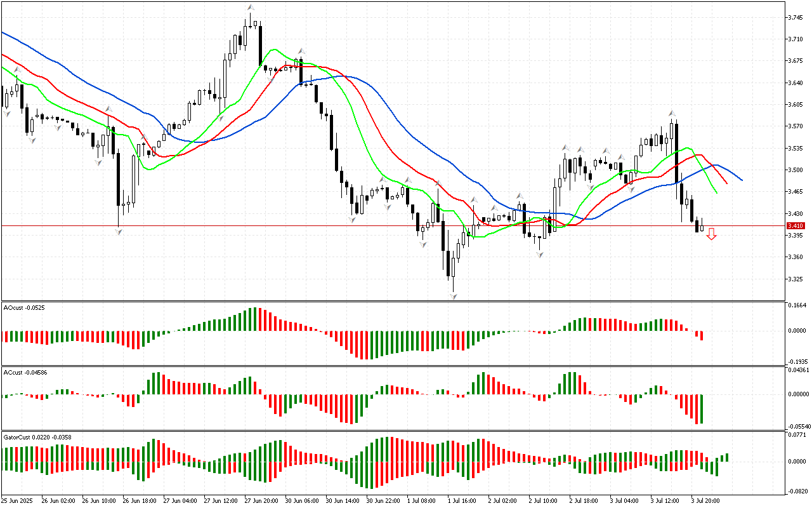Click the 3.745 price scale label

pyautogui.click(x=795, y=17)
